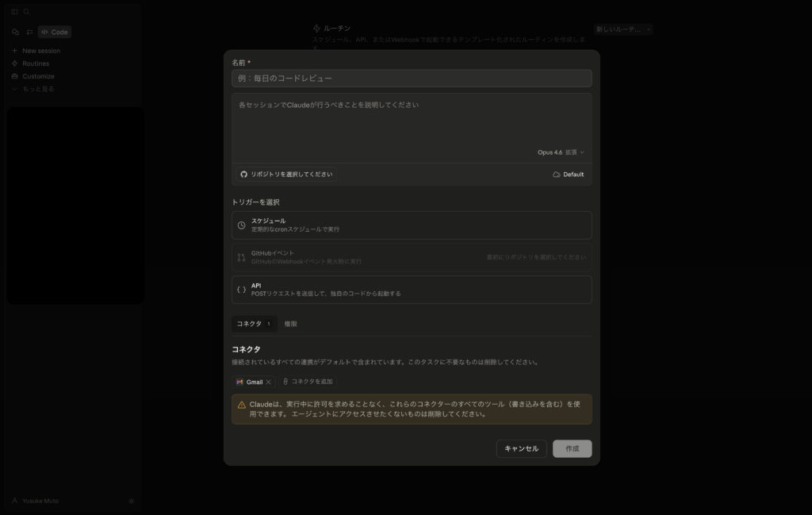
Task: Open the リポジトリを選択してください repository picker
Action: coord(286,174)
